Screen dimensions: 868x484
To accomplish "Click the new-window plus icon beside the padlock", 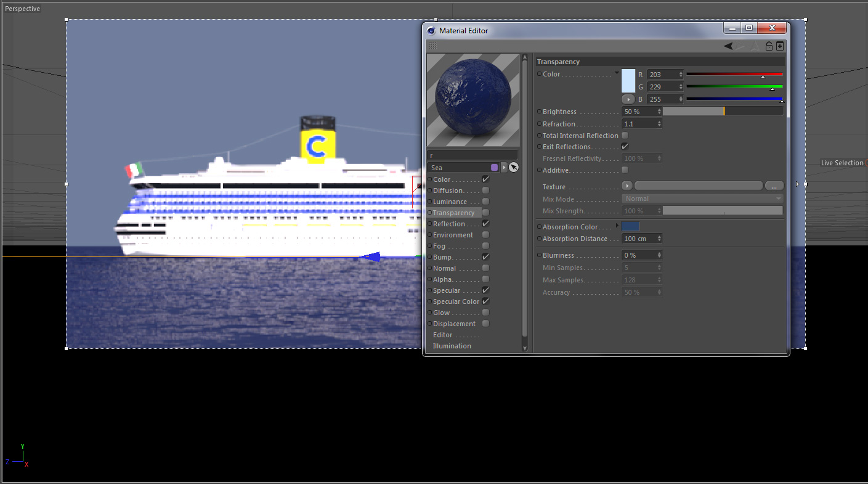I will (x=780, y=46).
